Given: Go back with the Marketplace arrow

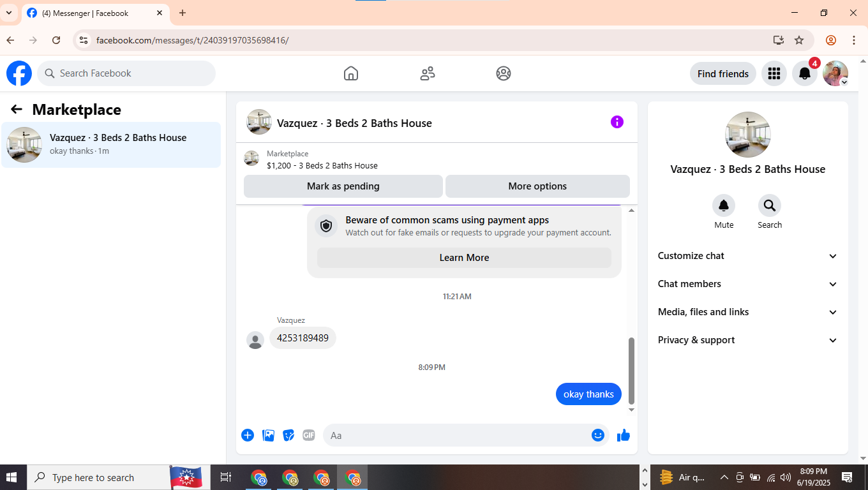Looking at the screenshot, I should [x=17, y=109].
